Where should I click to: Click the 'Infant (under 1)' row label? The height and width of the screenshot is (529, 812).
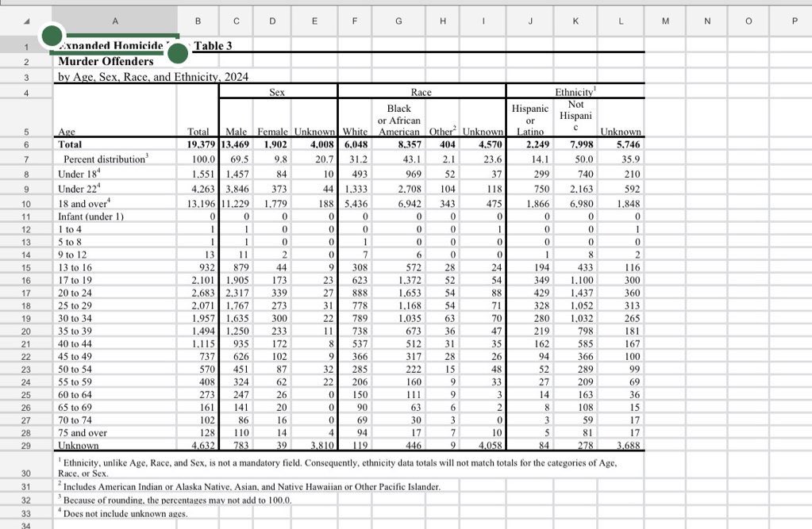click(x=90, y=217)
